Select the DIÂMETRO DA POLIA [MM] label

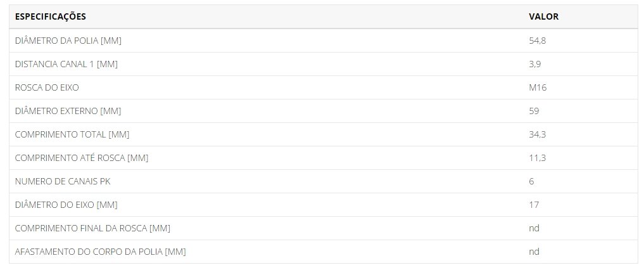pos(68,41)
